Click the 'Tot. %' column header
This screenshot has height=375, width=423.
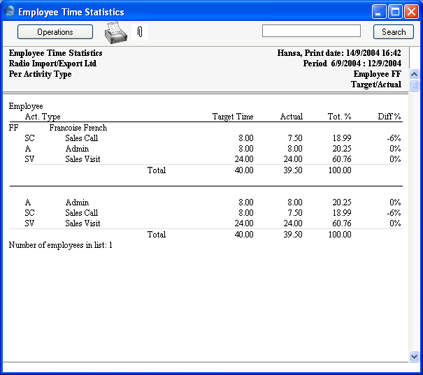(x=339, y=117)
